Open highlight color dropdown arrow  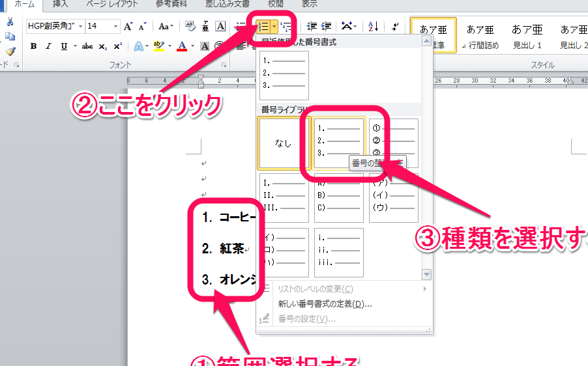click(x=169, y=46)
